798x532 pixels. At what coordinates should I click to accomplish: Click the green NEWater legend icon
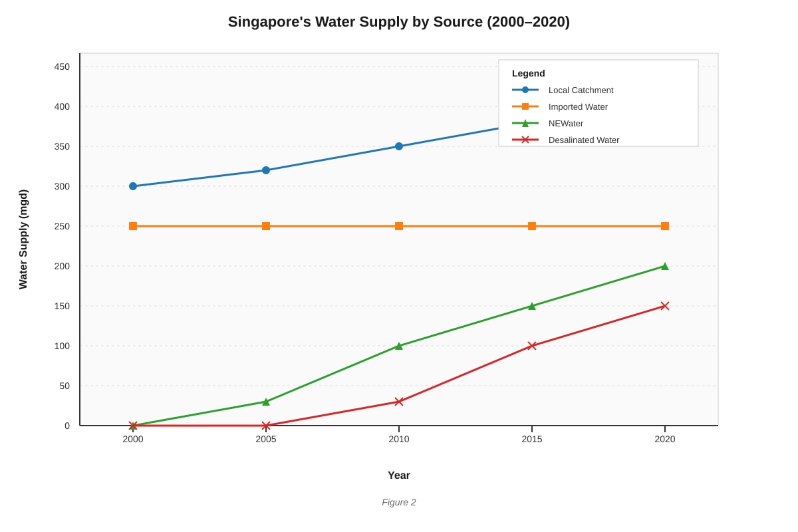tap(525, 123)
